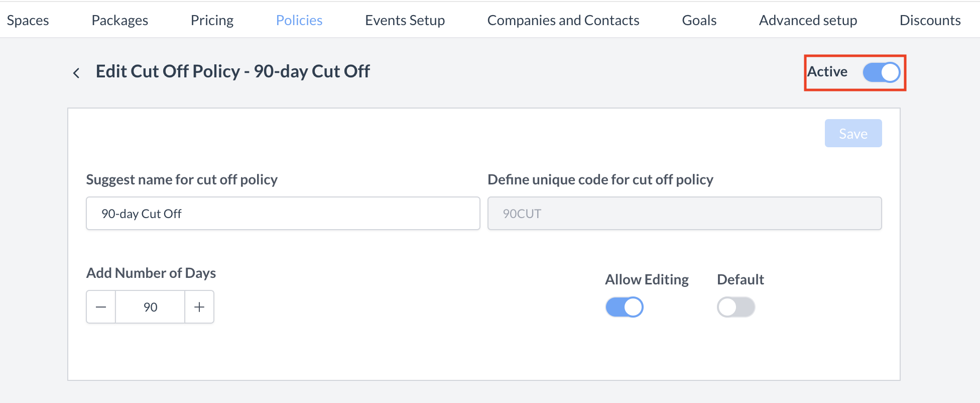This screenshot has width=980, height=403.
Task: Select the number of days value field
Action: (150, 307)
